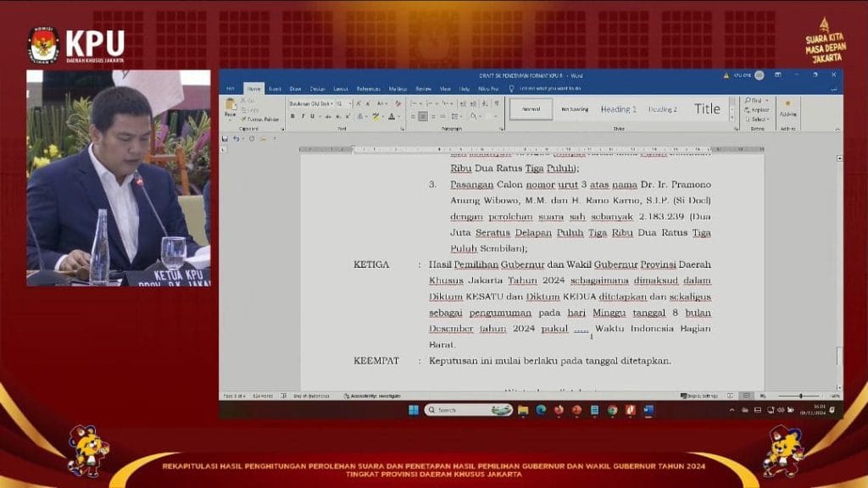Select the Format Painter tool
This screenshot has width=868, height=488.
pyautogui.click(x=257, y=119)
